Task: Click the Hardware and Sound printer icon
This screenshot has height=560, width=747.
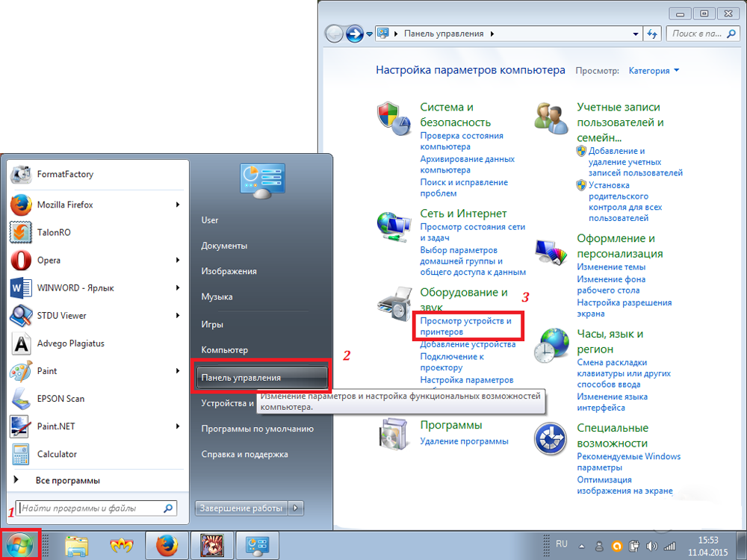Action: click(394, 302)
